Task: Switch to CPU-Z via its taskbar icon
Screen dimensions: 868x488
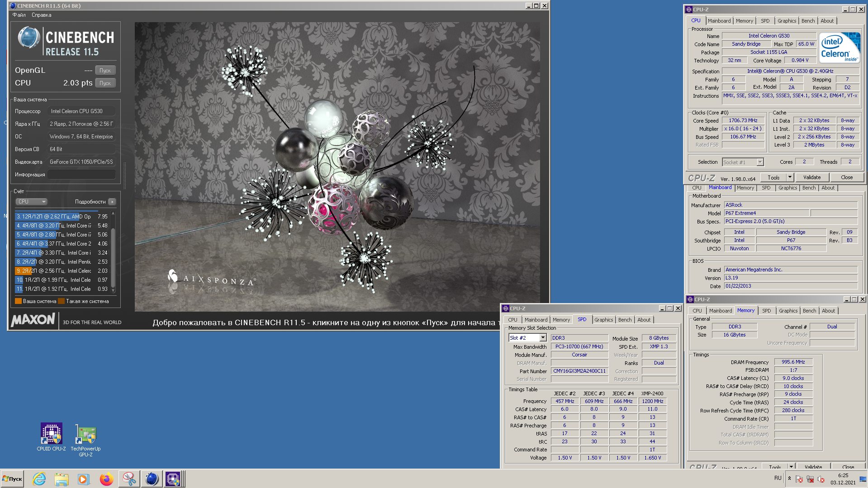Action: (x=173, y=479)
